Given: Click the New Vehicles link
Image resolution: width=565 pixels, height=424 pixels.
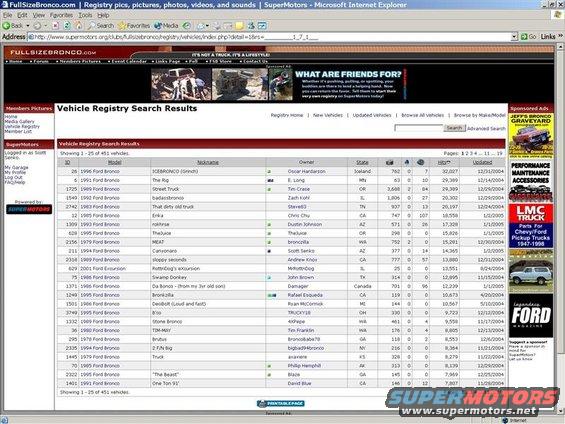Looking at the screenshot, I should pyautogui.click(x=328, y=115).
